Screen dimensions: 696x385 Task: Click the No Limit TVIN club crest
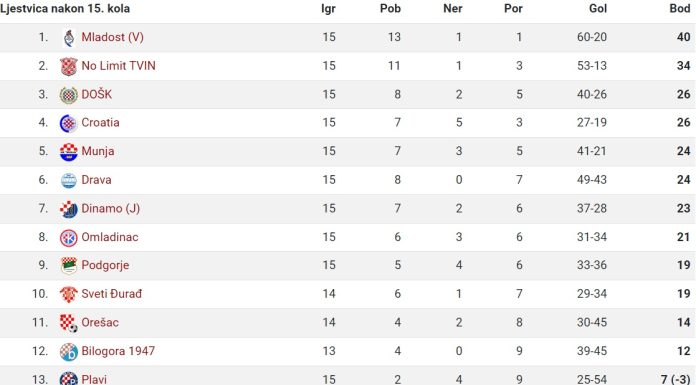[x=69, y=66]
